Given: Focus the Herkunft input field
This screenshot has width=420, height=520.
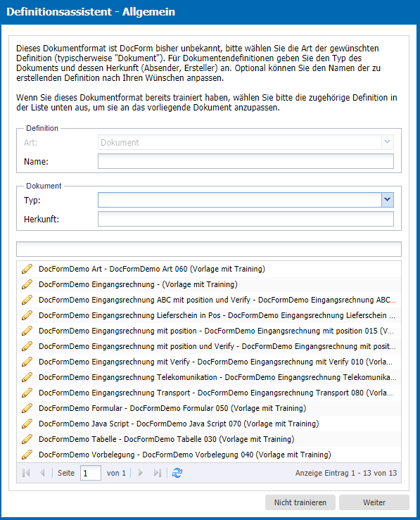Looking at the screenshot, I should tap(246, 219).
